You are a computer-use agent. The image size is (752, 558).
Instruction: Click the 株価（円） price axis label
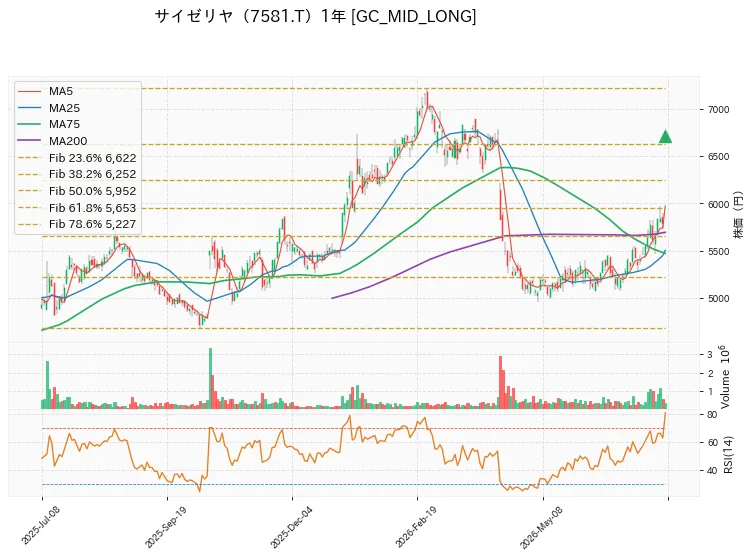pos(738,215)
